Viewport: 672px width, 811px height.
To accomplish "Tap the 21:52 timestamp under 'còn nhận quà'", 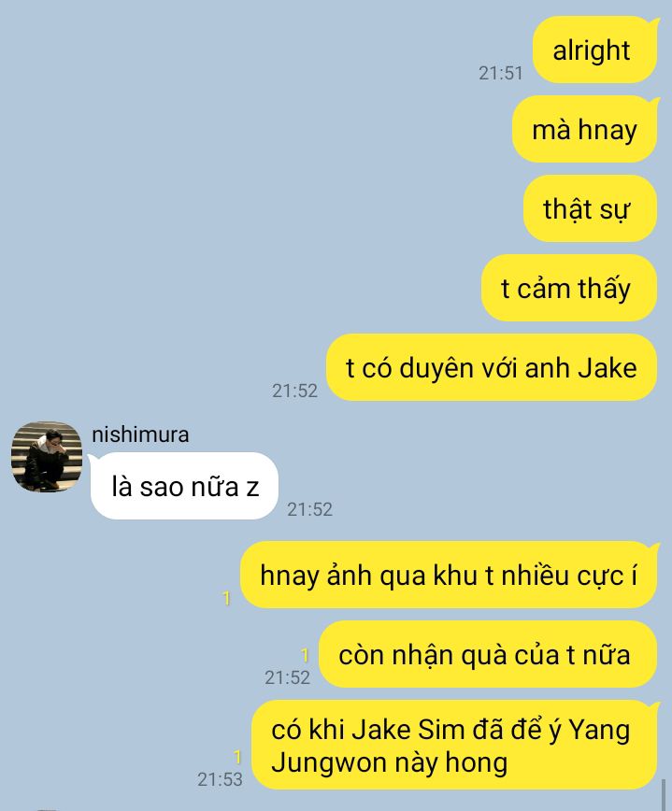I will [x=287, y=677].
